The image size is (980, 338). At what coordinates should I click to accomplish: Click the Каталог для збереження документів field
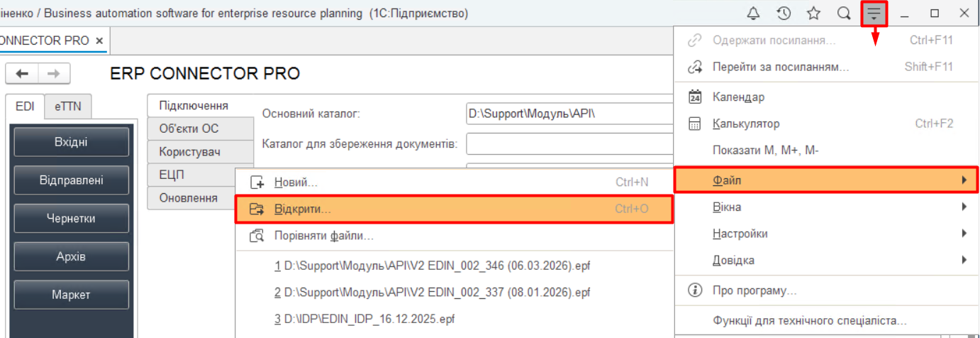pos(569,144)
